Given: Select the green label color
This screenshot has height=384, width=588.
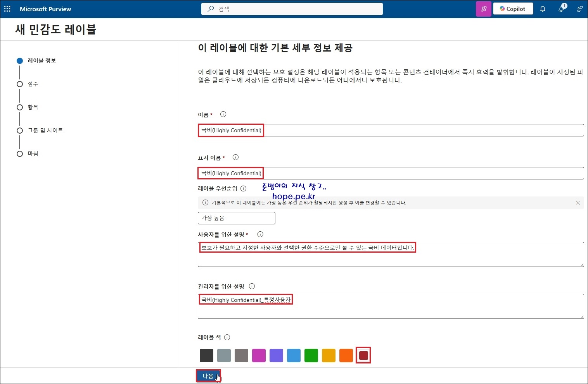Looking at the screenshot, I should tap(311, 355).
